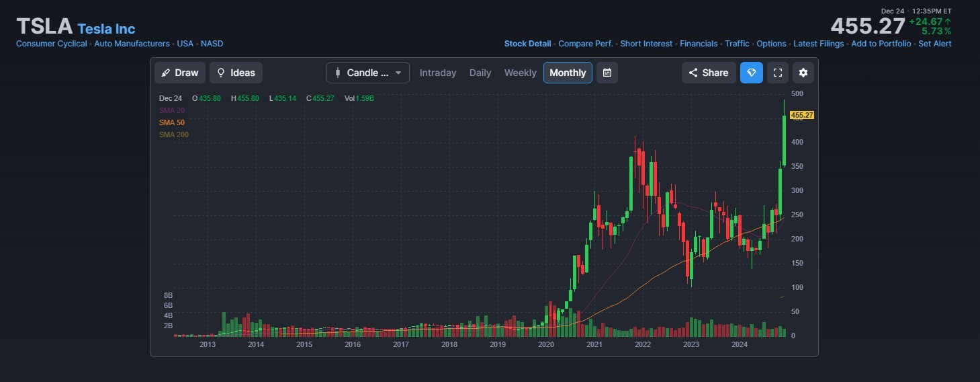The width and height of the screenshot is (980, 382).
Task: Expand the Candle chart type dropdown
Action: 368,73
